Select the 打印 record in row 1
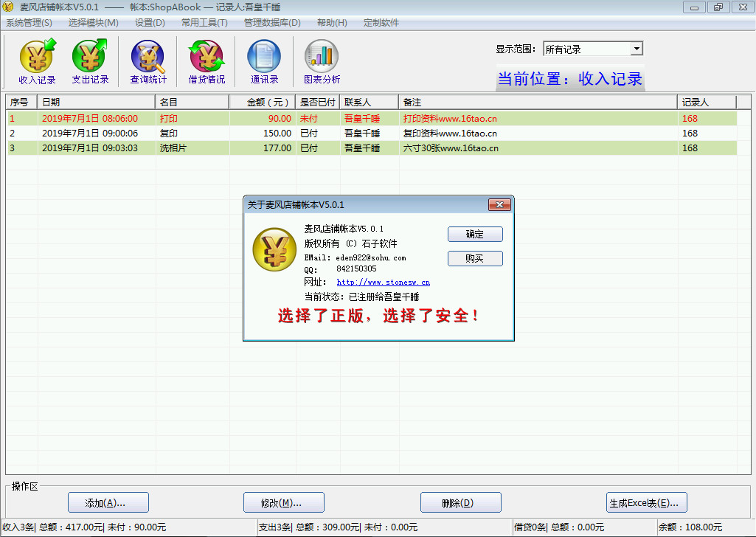This screenshot has height=537, width=756. (168, 118)
